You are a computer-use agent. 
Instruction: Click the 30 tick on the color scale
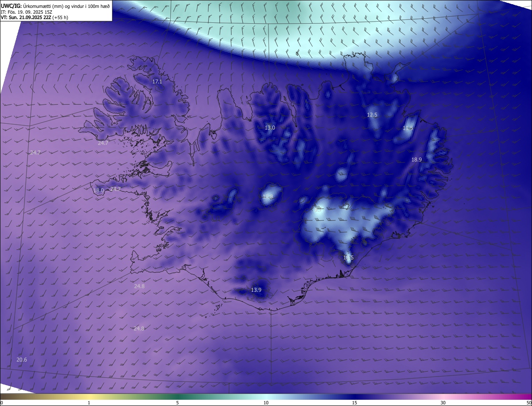pos(443,403)
